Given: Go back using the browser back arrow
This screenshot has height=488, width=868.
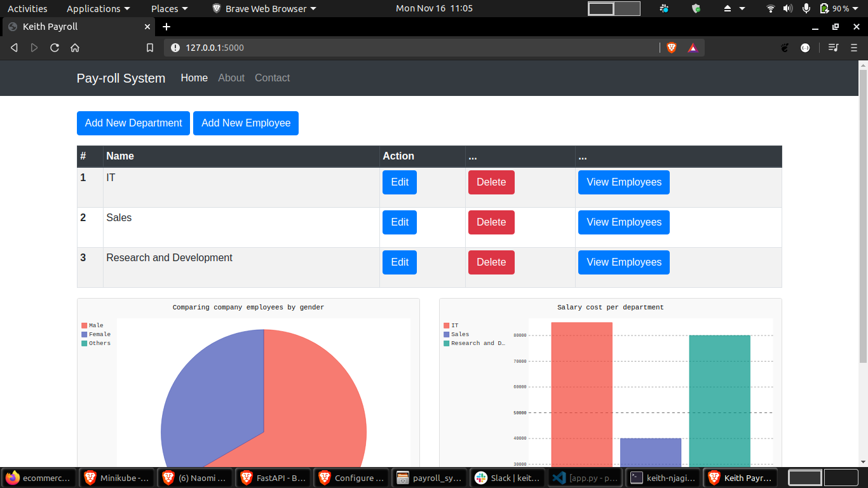Looking at the screenshot, I should click(14, 48).
